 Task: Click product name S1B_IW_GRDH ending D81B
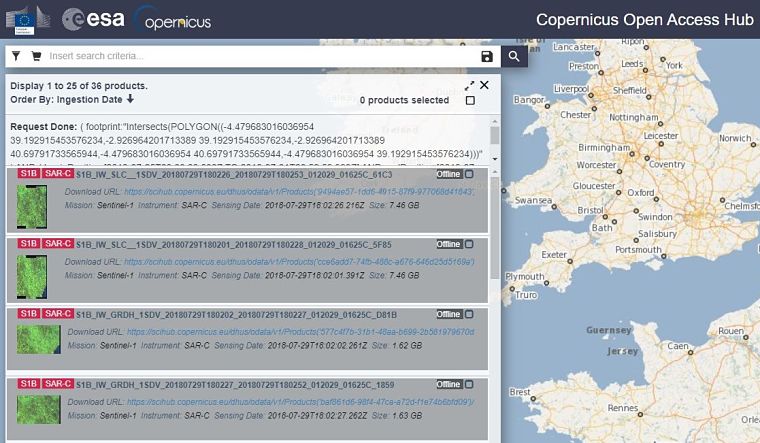click(237, 315)
